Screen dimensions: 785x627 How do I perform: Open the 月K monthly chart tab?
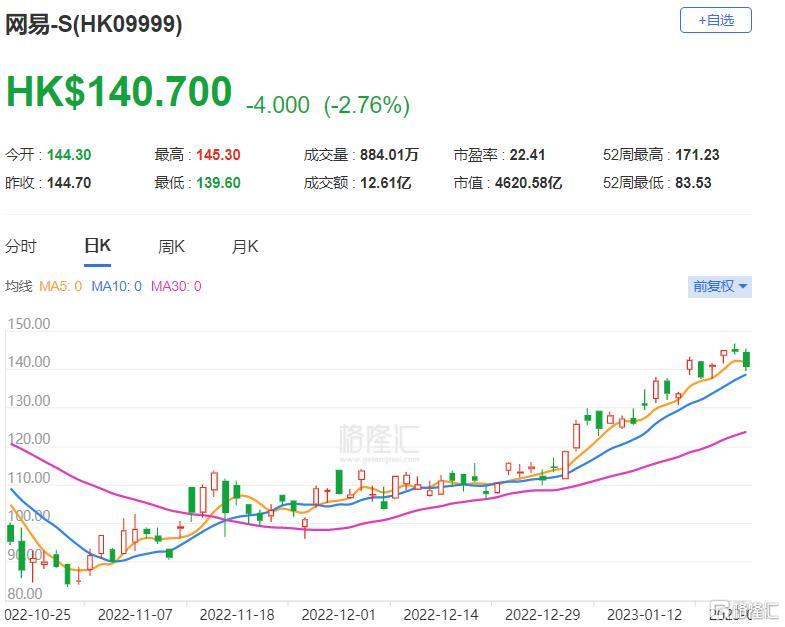(245, 246)
